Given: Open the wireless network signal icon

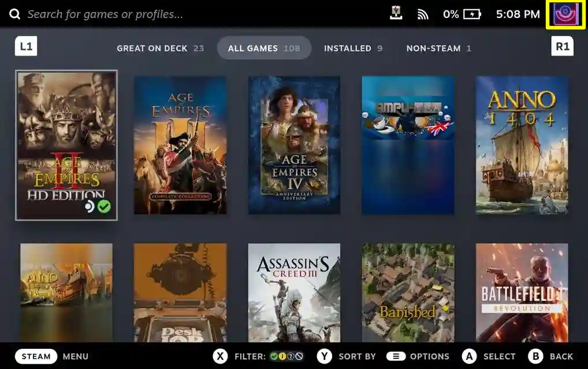Looking at the screenshot, I should click(423, 14).
